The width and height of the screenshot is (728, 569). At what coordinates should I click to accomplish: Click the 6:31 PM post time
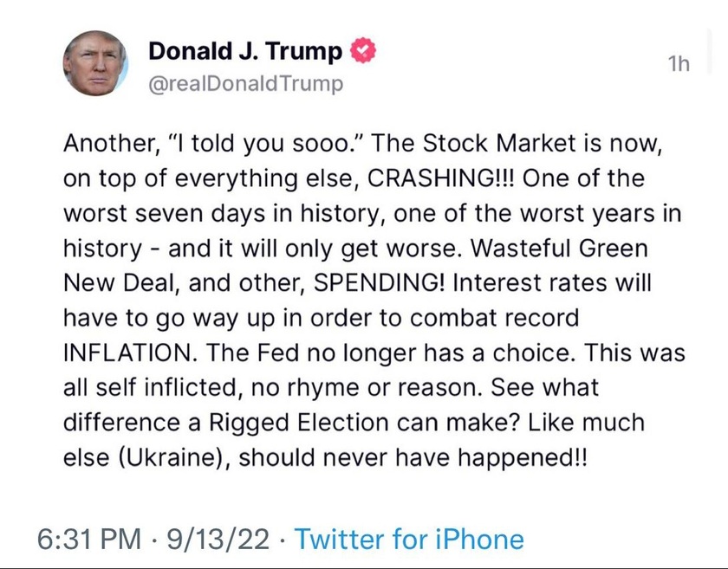click(89, 540)
